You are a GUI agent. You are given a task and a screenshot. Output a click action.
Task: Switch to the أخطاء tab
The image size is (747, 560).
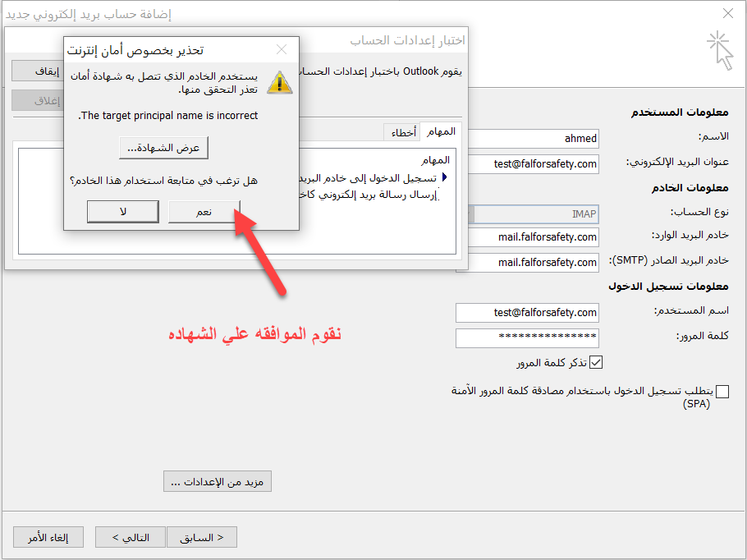click(x=402, y=132)
